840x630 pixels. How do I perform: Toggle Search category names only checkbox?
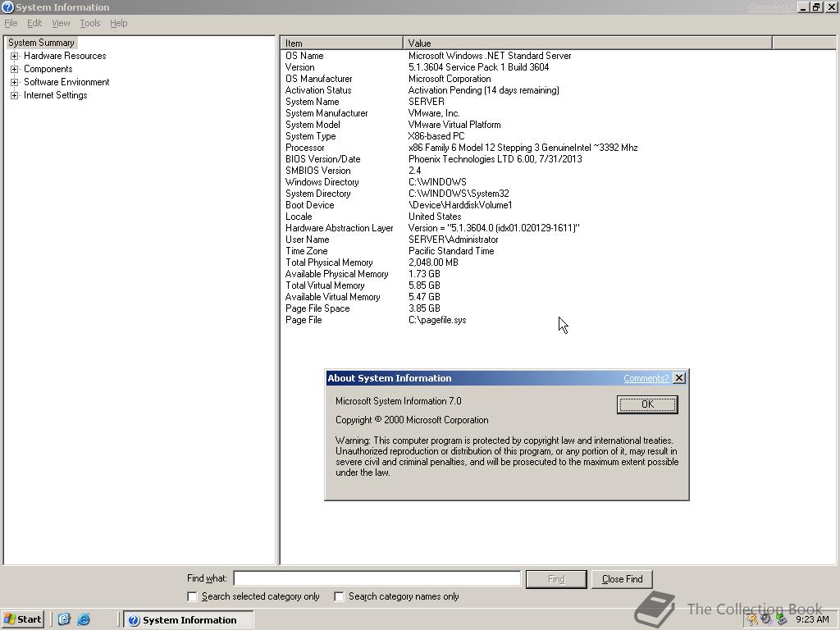[x=339, y=596]
